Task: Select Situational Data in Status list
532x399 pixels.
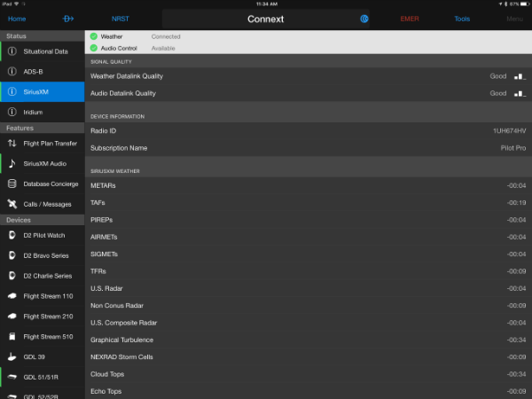Action: coord(42,51)
